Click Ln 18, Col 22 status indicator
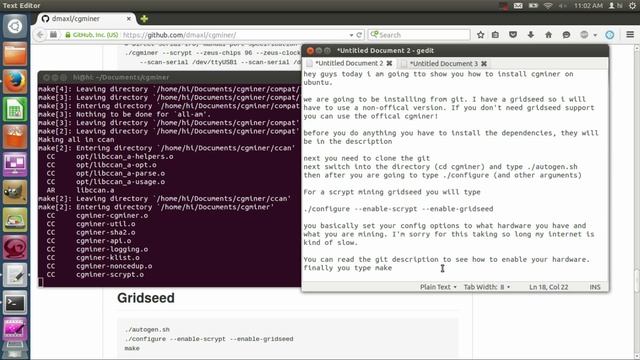 click(549, 287)
